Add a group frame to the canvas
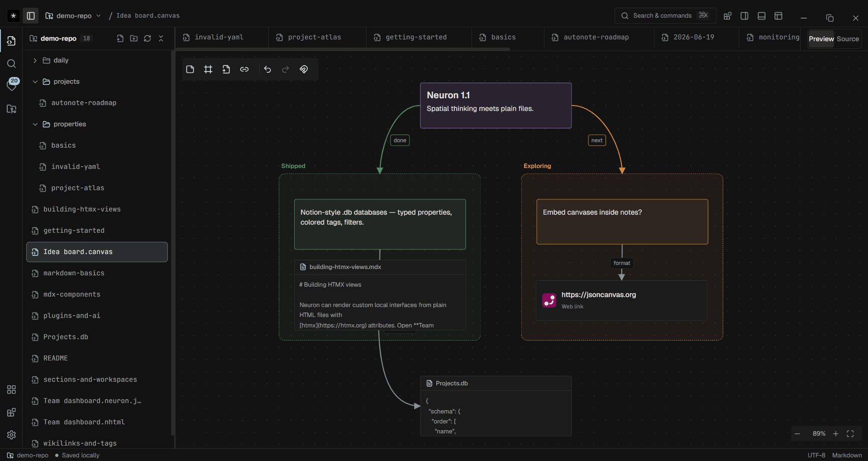 [208, 69]
